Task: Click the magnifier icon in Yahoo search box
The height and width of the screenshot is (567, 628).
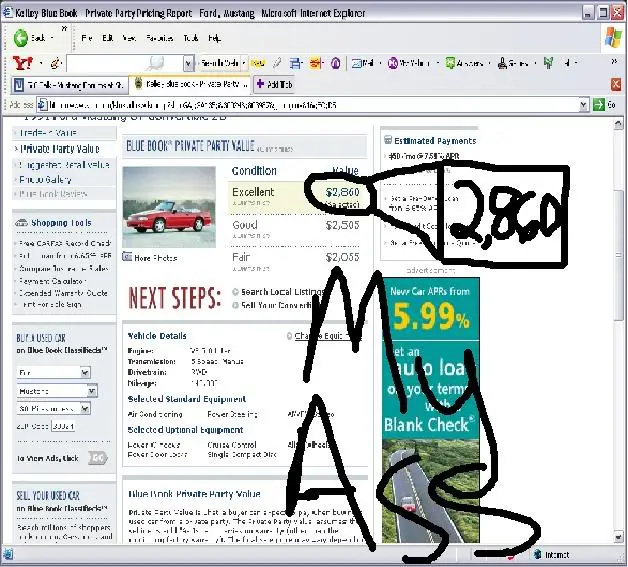Action: (155, 63)
